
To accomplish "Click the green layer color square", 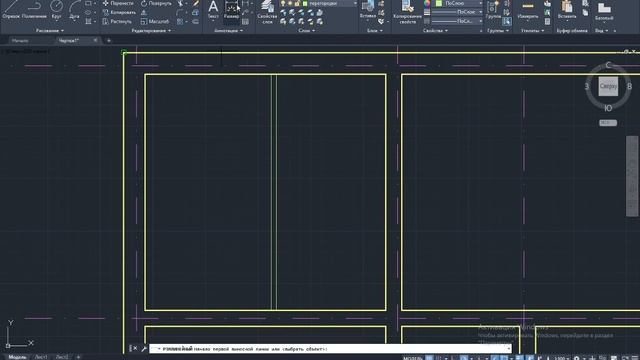I will click(305, 3).
